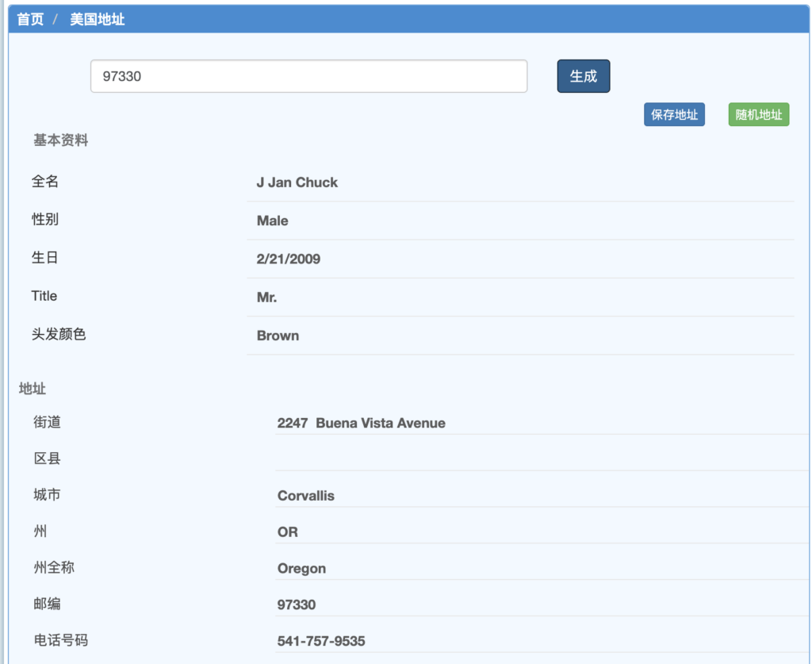The width and height of the screenshot is (812, 664).
Task: Select the birthday value 2/21/2009
Action: click(x=289, y=259)
